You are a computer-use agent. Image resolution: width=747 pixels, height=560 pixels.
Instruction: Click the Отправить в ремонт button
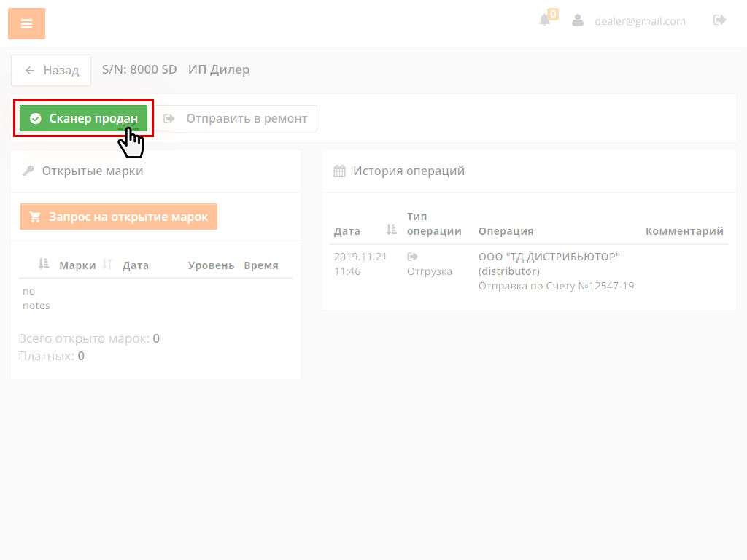click(236, 118)
